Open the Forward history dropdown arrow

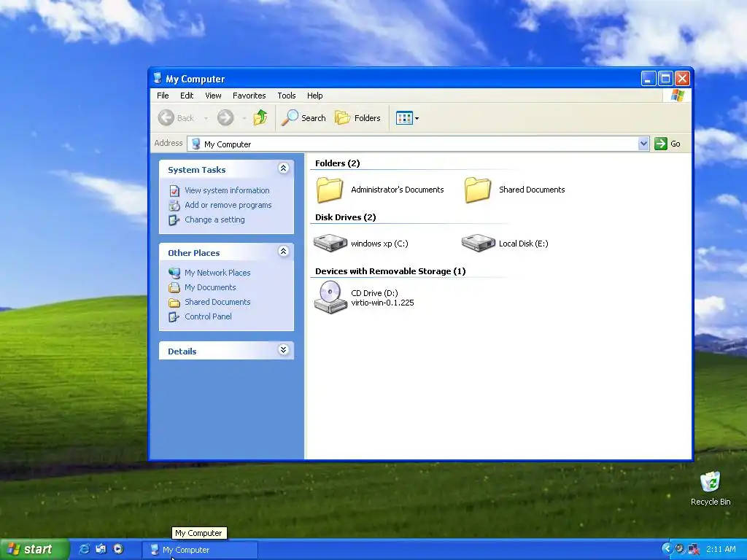tap(244, 118)
